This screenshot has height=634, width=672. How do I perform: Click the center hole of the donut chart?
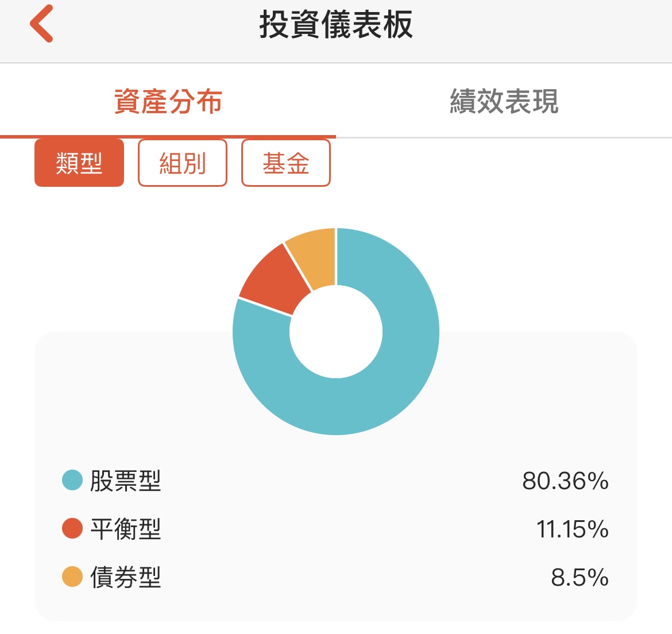pyautogui.click(x=336, y=332)
